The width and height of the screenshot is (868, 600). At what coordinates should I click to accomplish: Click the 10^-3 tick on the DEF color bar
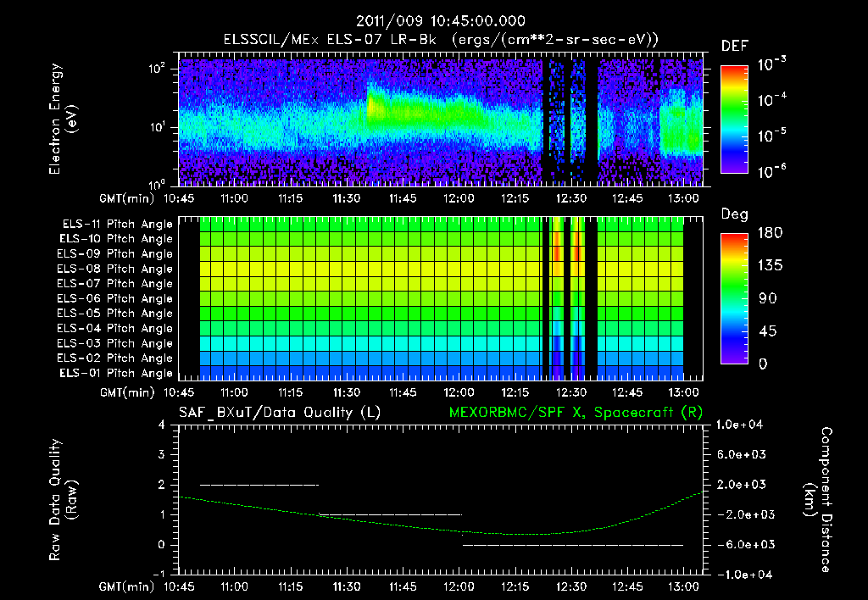(771, 64)
